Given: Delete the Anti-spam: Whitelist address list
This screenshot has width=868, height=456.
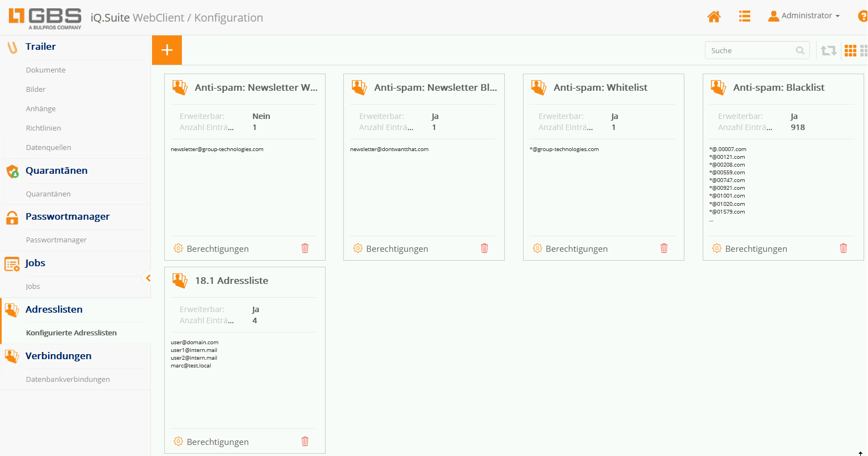Looking at the screenshot, I should click(x=664, y=248).
